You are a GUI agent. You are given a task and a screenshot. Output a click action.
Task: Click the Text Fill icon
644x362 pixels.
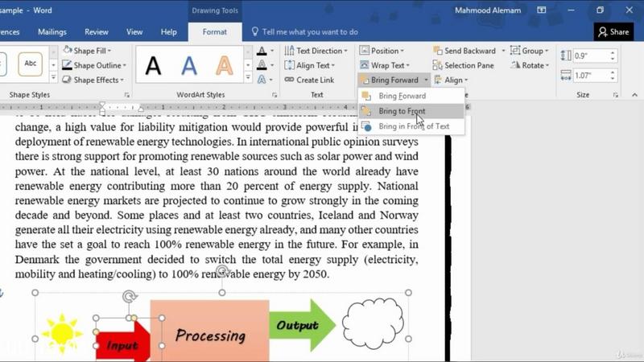pos(262,51)
